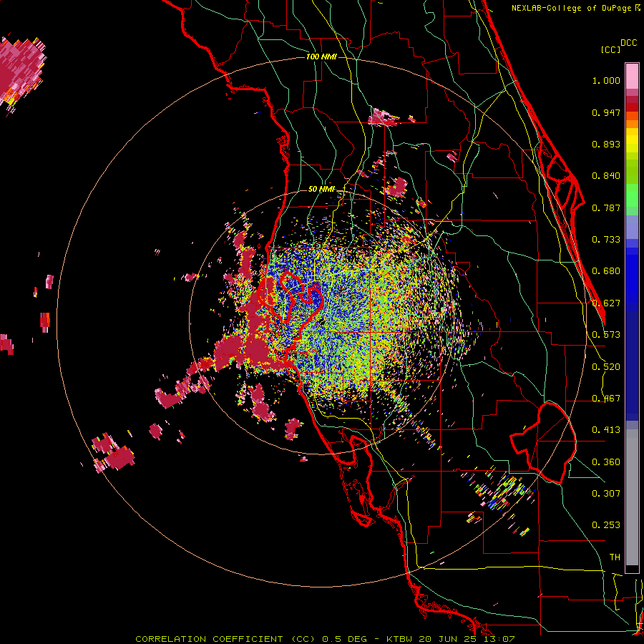Click the 50 NMI range ring label
The image size is (644, 644).
click(x=321, y=189)
